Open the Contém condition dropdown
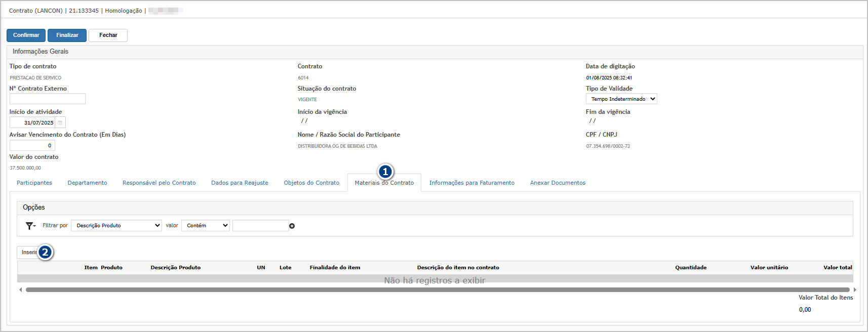This screenshot has width=868, height=332. [205, 226]
